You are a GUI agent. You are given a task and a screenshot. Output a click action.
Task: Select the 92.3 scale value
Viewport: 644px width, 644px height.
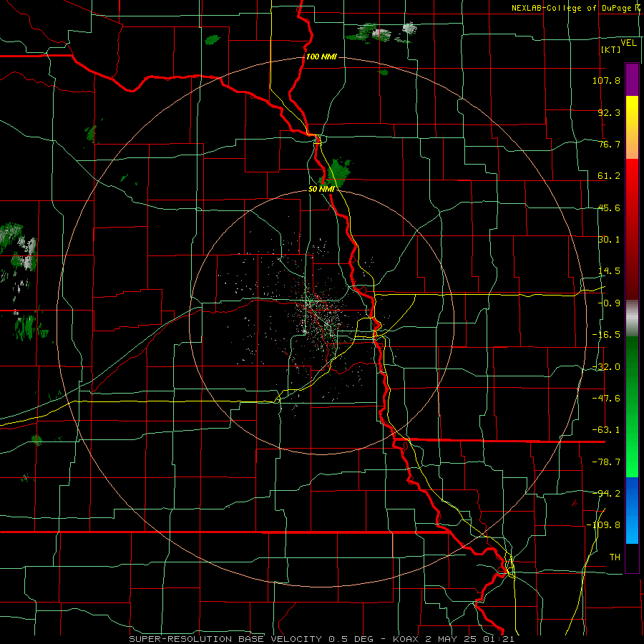[609, 112]
